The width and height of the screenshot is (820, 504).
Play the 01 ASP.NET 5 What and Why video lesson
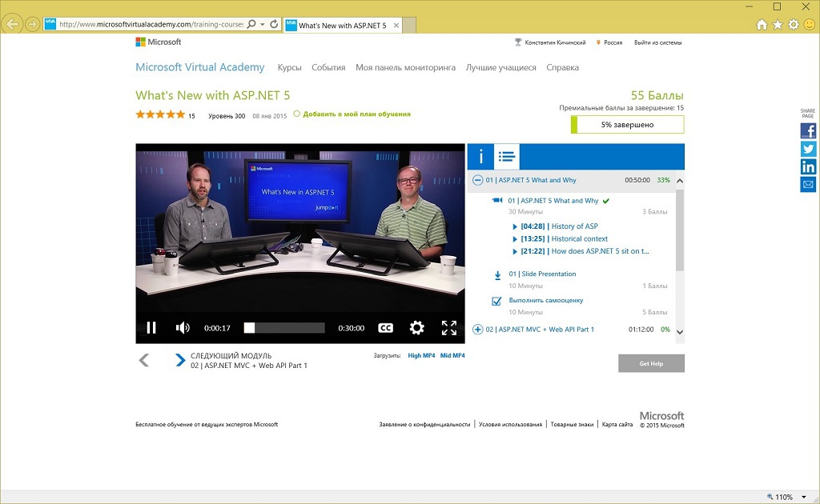pos(553,201)
